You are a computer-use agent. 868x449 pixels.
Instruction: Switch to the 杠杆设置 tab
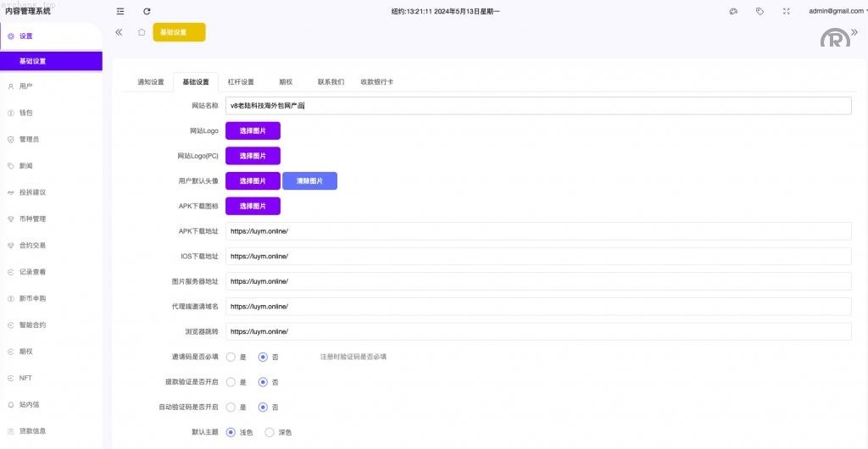[x=241, y=82]
